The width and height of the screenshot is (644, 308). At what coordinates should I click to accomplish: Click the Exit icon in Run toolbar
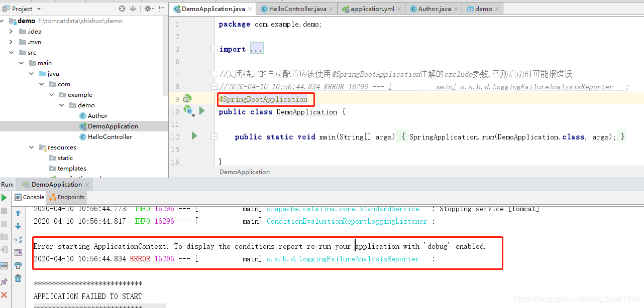pos(5,249)
